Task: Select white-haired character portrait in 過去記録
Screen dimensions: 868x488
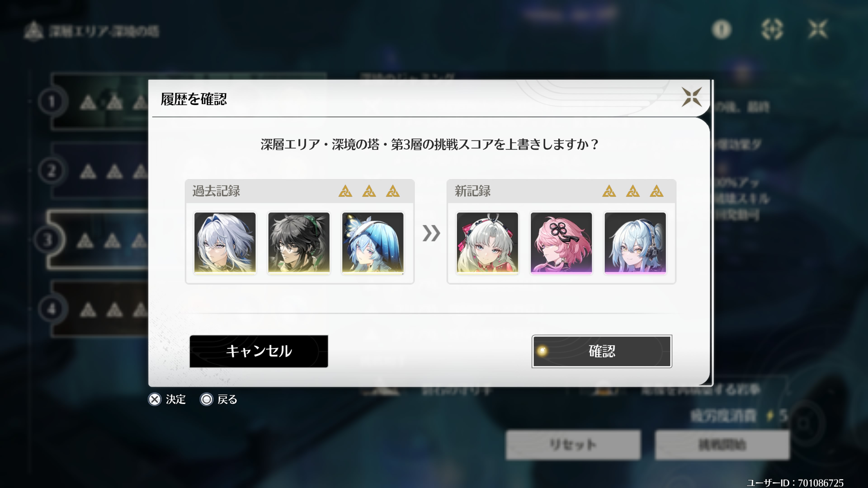Action: (x=225, y=243)
